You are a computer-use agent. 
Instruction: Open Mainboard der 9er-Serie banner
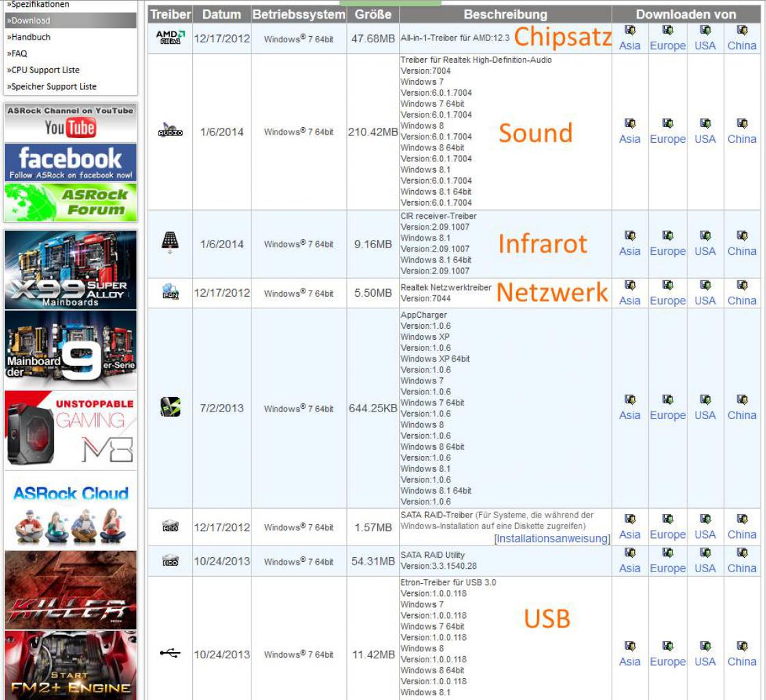[70, 349]
